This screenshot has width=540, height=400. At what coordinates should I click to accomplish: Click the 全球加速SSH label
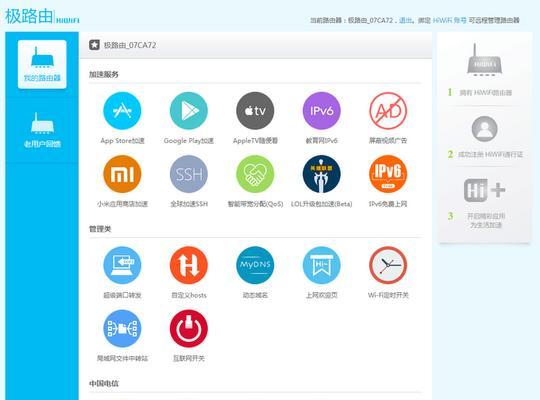tap(189, 204)
